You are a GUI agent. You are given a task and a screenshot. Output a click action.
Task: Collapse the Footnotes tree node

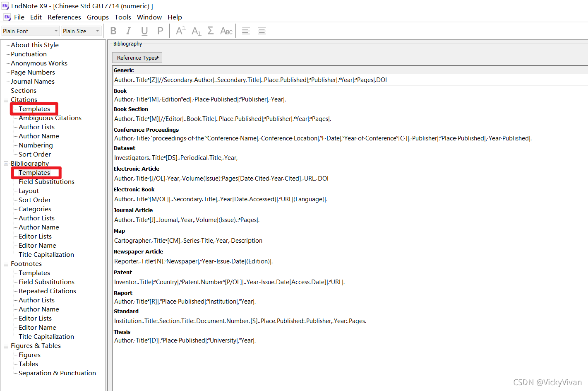pos(6,264)
